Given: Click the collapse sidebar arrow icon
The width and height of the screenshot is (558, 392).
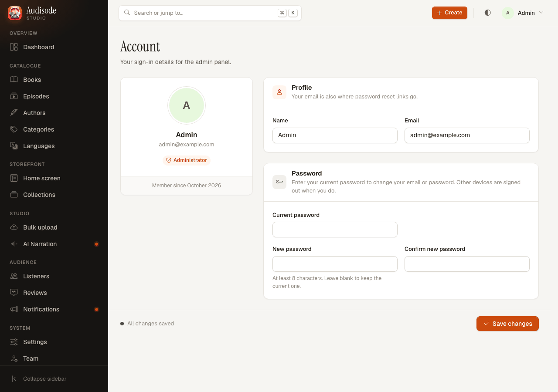Looking at the screenshot, I should coord(14,379).
